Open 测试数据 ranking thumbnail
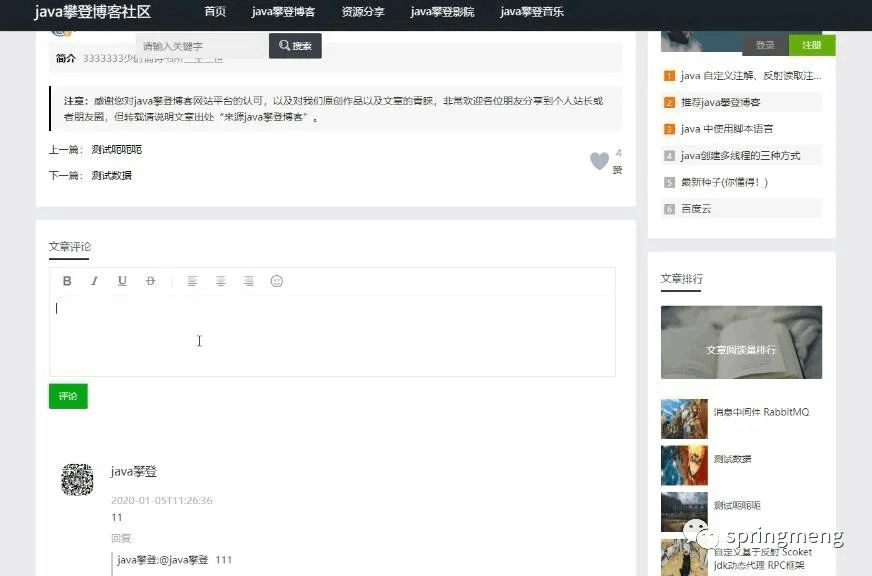The image size is (872, 576). pyautogui.click(x=685, y=465)
